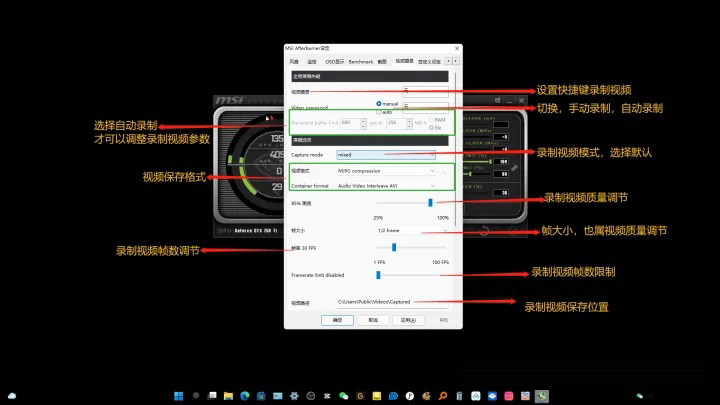Viewport: 720px width, 405px height.
Task: Click the video prerecord hotkey field
Action: coord(425,108)
